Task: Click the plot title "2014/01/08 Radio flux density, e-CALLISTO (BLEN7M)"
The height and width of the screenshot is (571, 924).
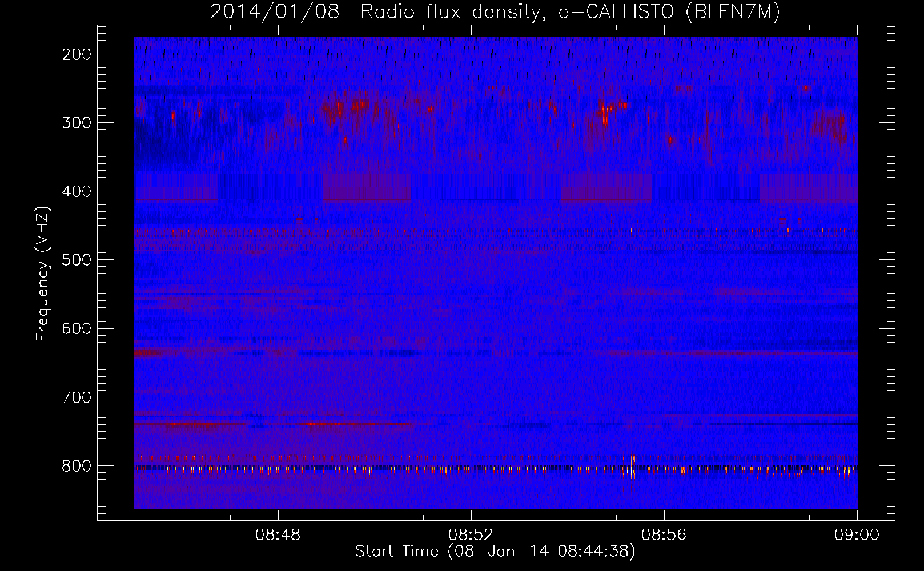Action: coord(495,12)
